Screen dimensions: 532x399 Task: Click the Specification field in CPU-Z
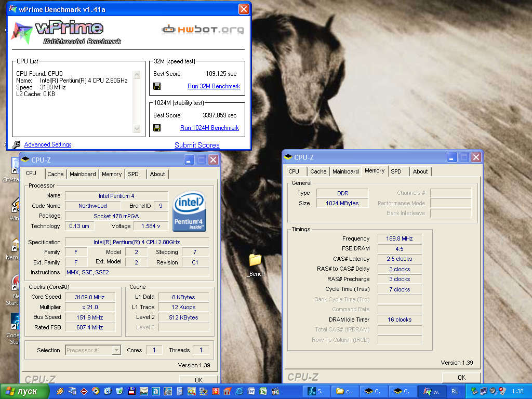pyautogui.click(x=137, y=242)
